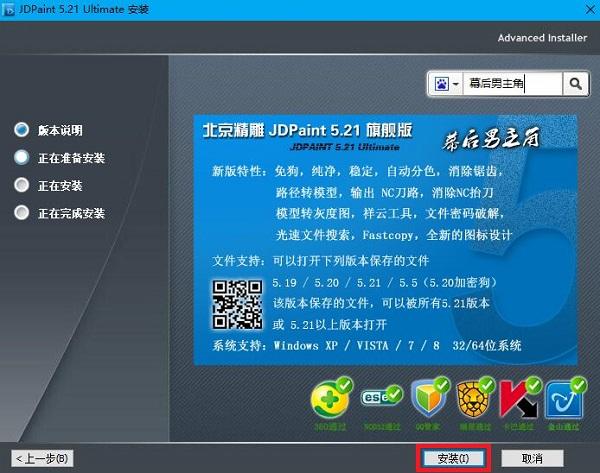Screen dimensions: 600x473
Task: Click the ESET antivirus badge icon
Action: point(381,396)
